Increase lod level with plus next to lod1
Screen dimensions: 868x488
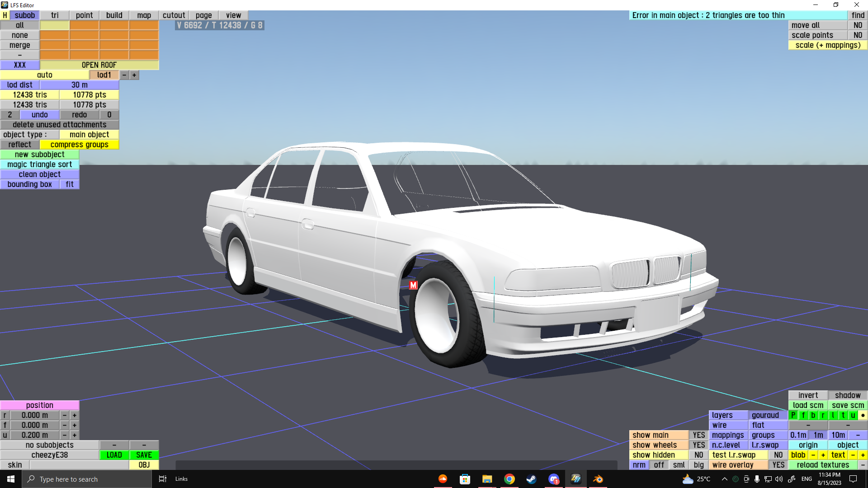134,75
